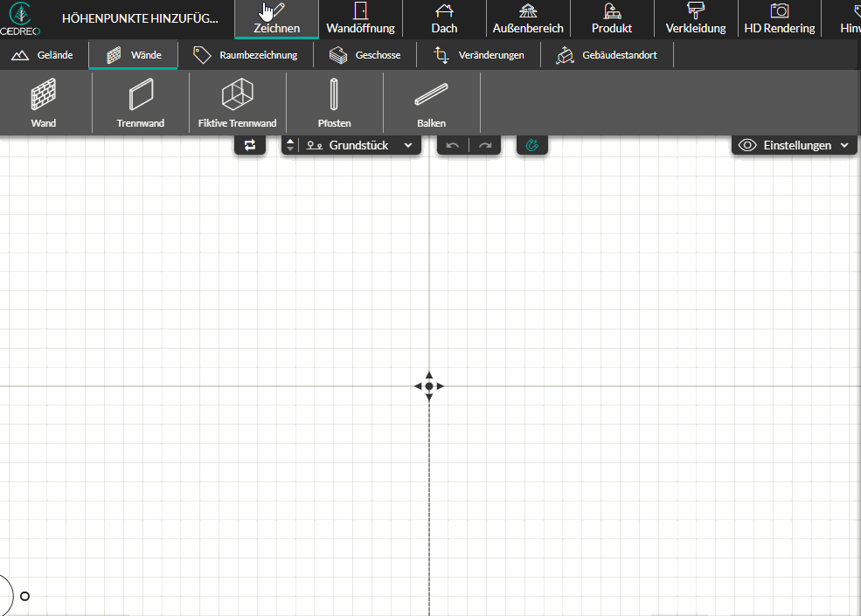The width and height of the screenshot is (861, 616).
Task: Expand the Grundstück level dropdown
Action: 359,145
